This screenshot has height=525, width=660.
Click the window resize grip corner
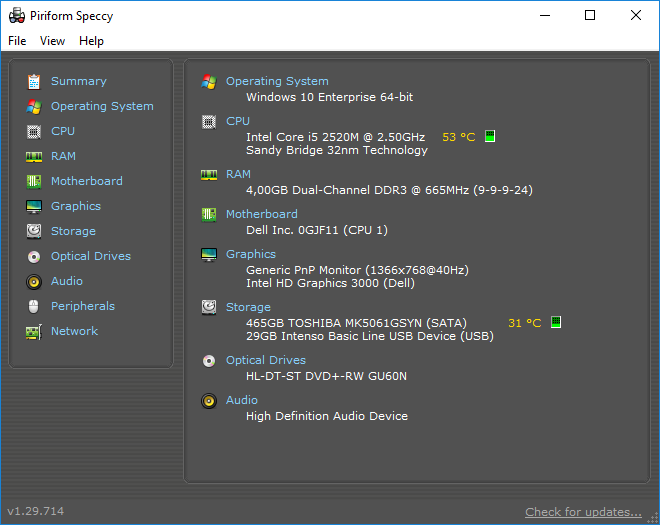point(654,519)
